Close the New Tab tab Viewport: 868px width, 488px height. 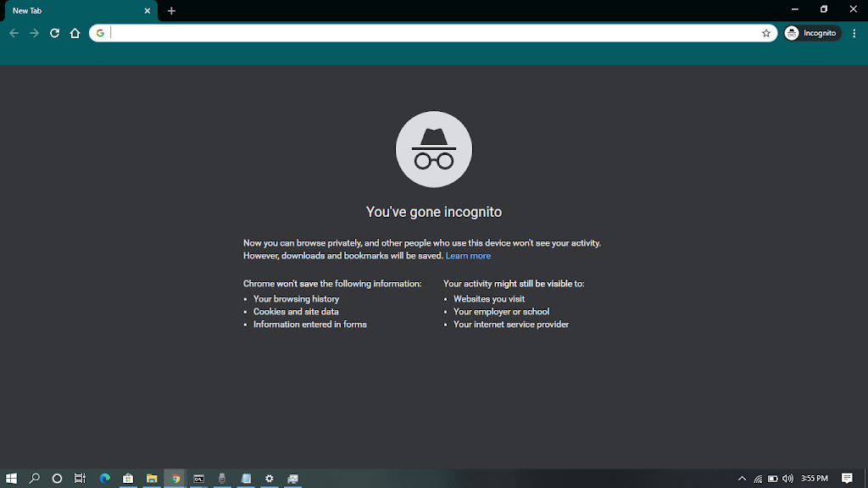tap(147, 11)
